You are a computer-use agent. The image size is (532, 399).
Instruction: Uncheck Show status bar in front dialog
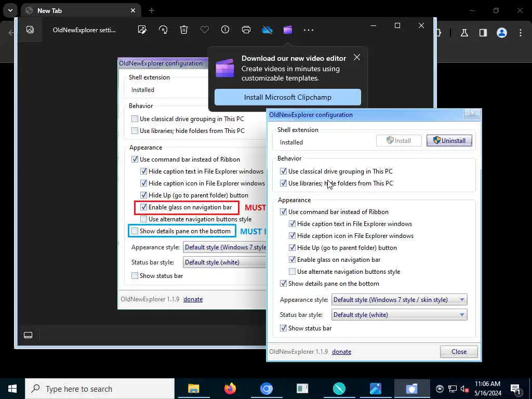click(283, 328)
